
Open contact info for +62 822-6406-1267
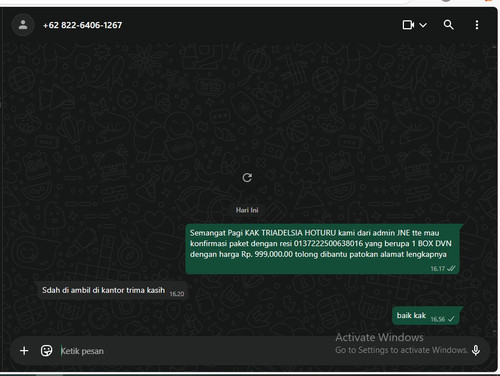pyautogui.click(x=82, y=25)
